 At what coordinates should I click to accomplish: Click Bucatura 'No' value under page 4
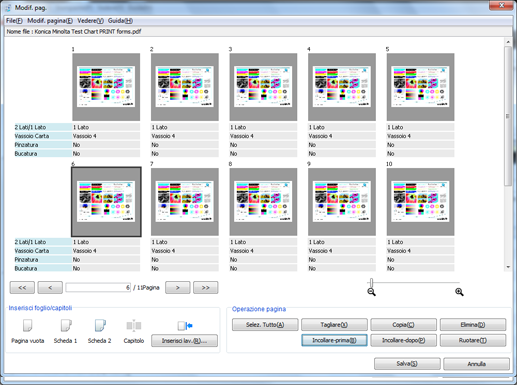[342, 154]
